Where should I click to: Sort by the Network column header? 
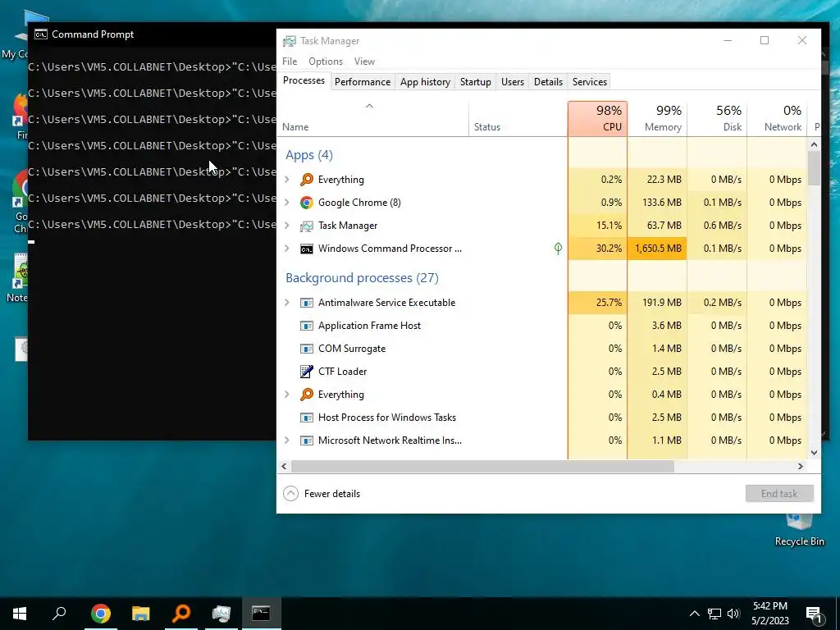click(777, 118)
